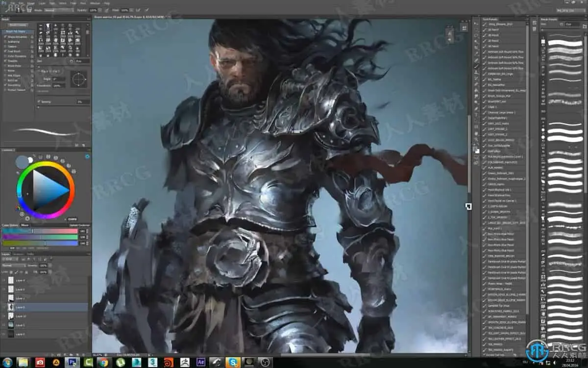The height and width of the screenshot is (368, 588).
Task: Toggle the Scattering checkbox
Action: 5,41
